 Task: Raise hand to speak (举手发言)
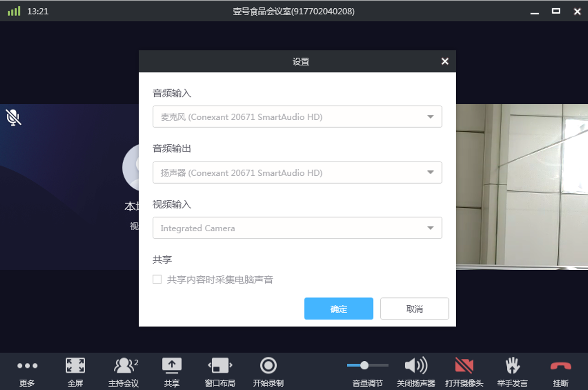[x=512, y=366]
